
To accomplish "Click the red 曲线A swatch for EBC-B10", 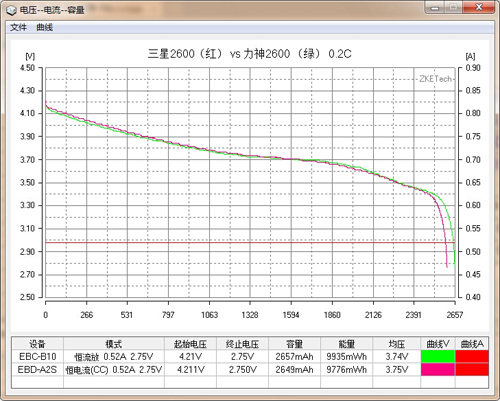I will [472, 356].
